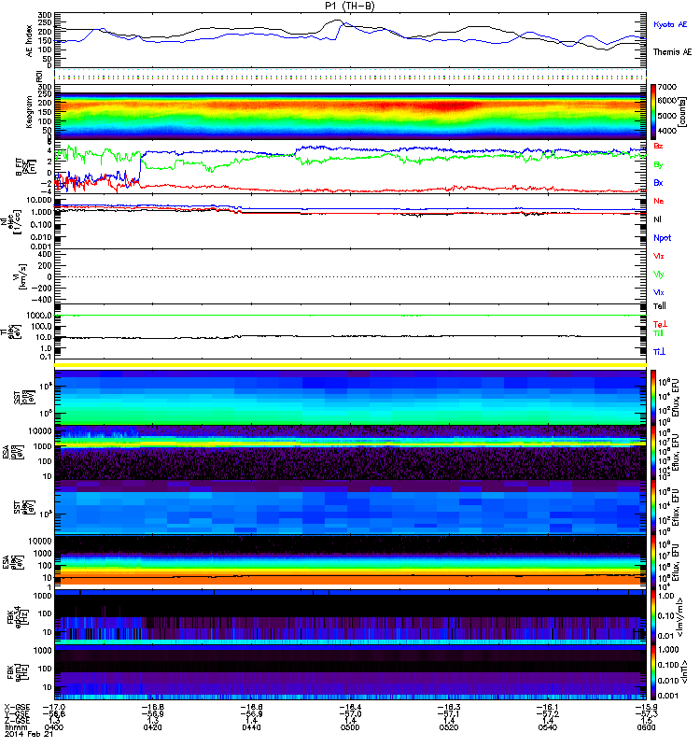Select the red Bz legend entry
Viewport: 700px width, 747px height.
[x=659, y=146]
